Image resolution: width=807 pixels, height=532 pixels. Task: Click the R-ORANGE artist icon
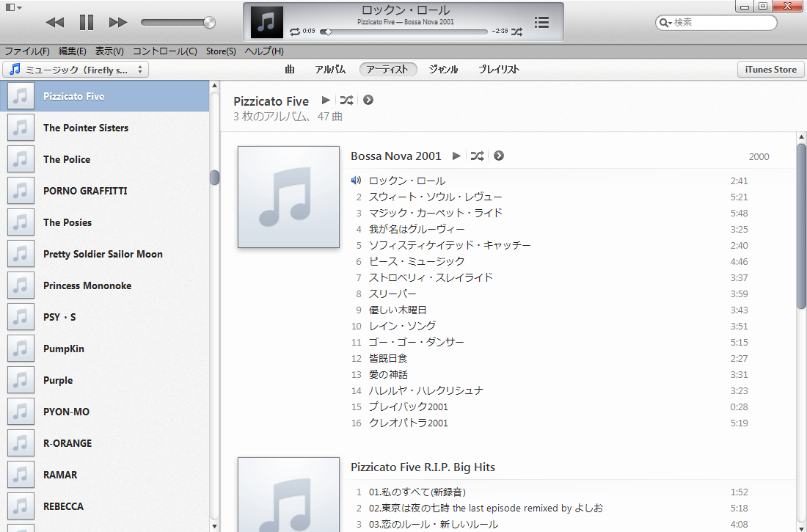[x=21, y=443]
